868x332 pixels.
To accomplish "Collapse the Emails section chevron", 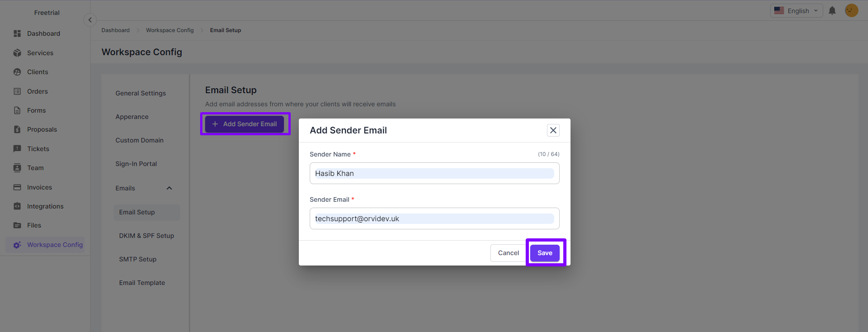I will click(x=169, y=188).
